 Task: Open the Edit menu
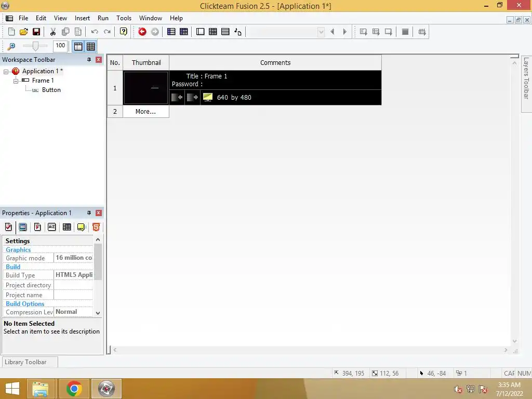coord(41,18)
